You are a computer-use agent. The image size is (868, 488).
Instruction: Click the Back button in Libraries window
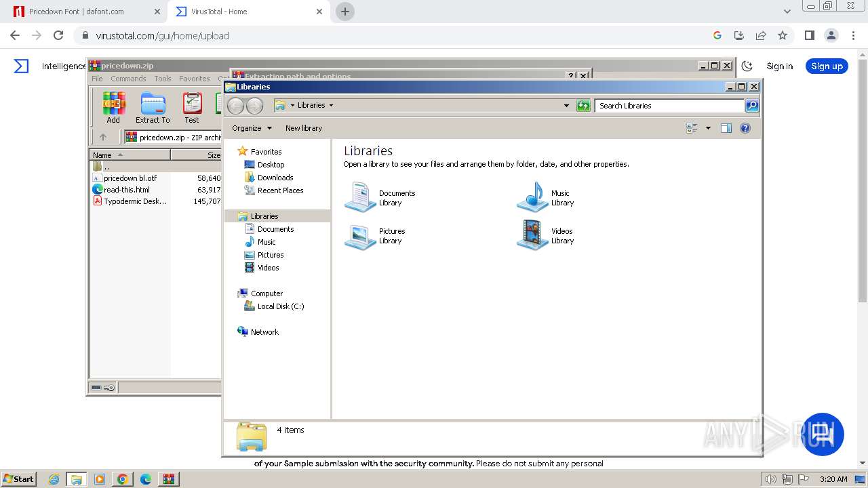click(235, 106)
